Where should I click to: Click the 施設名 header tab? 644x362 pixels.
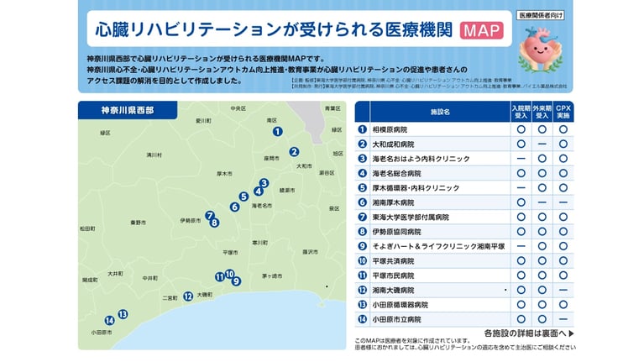click(440, 112)
